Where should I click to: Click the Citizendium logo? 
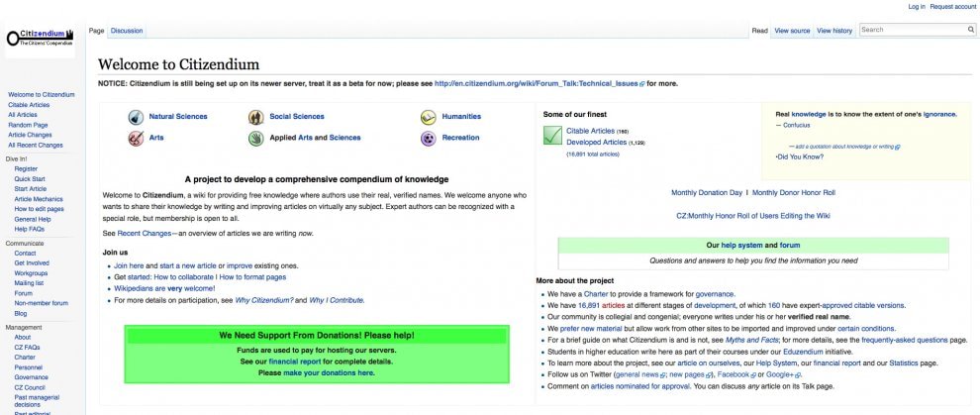(x=40, y=38)
